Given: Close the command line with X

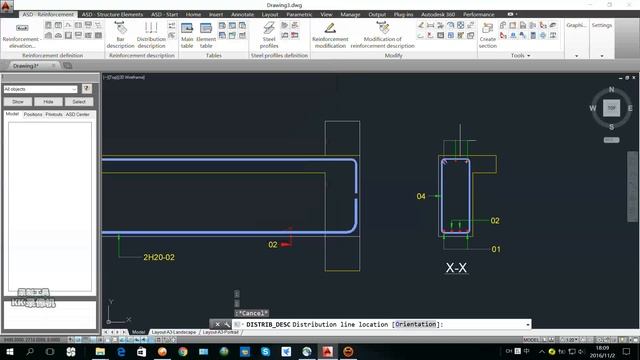Looking at the screenshot, I should coord(217,324).
